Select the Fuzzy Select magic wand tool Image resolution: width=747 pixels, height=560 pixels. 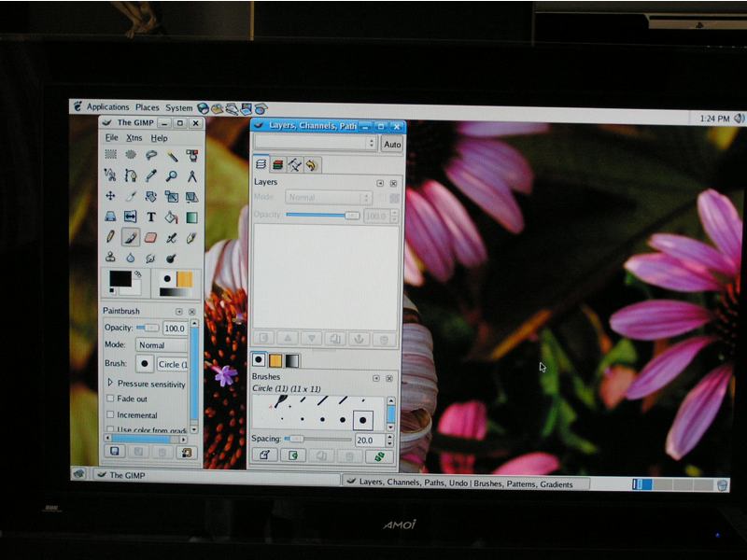click(x=172, y=155)
